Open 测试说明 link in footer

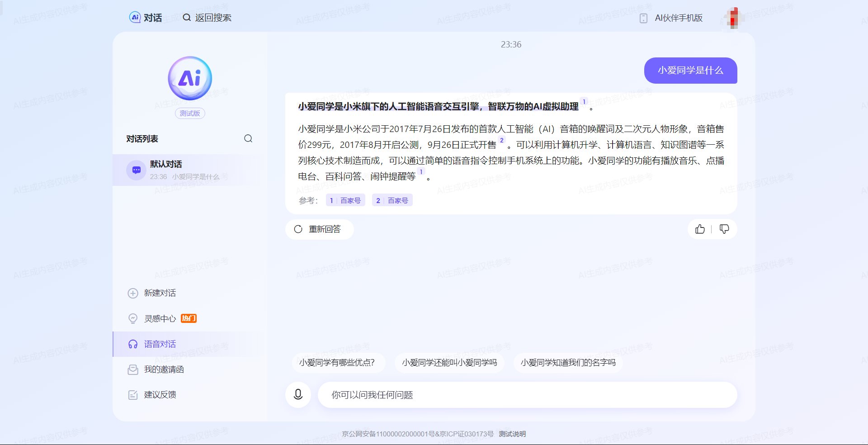tap(512, 434)
